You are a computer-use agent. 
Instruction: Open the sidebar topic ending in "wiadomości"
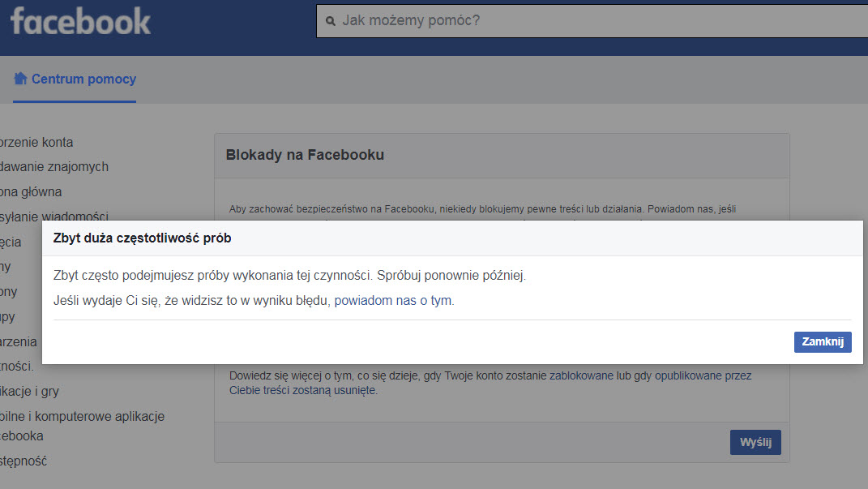coord(53,217)
